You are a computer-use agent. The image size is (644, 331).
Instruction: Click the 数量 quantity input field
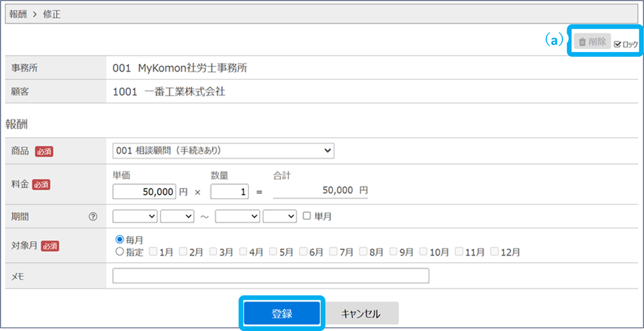click(x=229, y=191)
